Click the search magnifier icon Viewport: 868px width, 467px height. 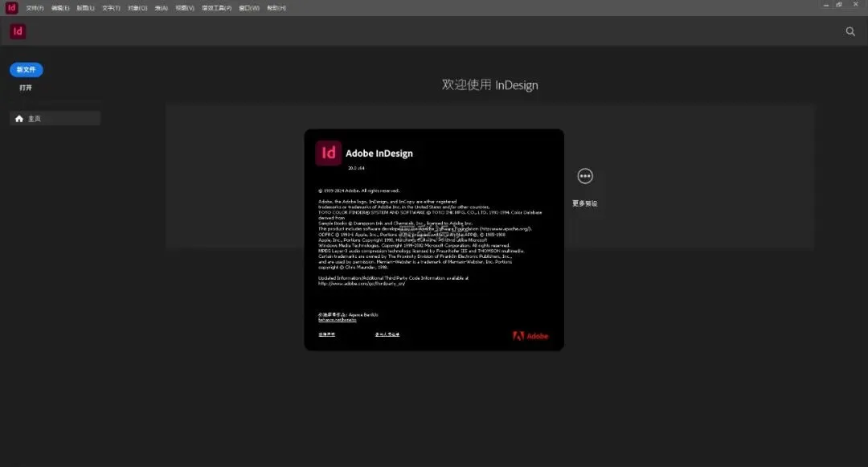pos(850,31)
